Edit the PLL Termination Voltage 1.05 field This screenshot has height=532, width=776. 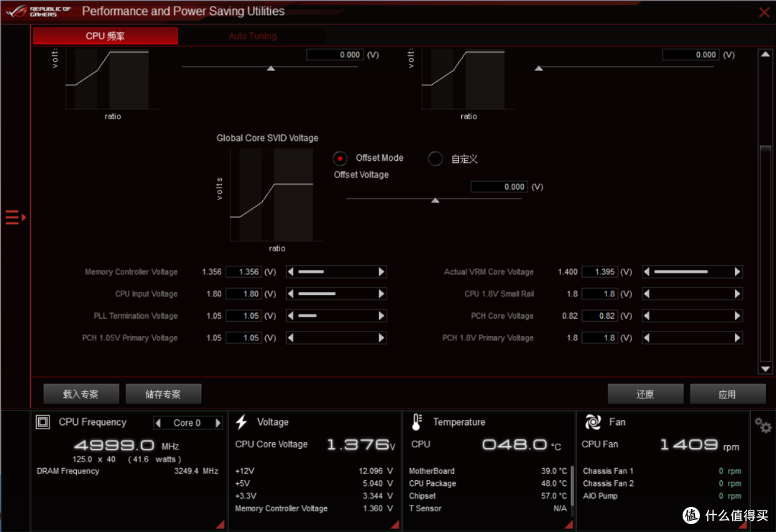244,315
